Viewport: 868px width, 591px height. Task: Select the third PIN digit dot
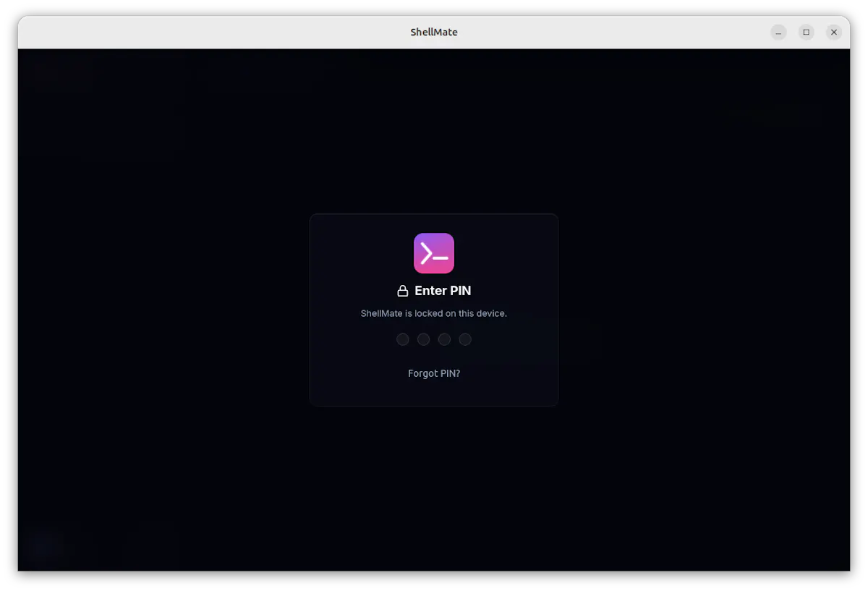tap(444, 339)
